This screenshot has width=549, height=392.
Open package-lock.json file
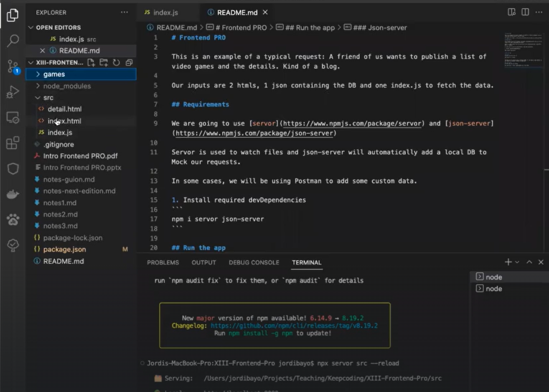[x=81, y=238]
